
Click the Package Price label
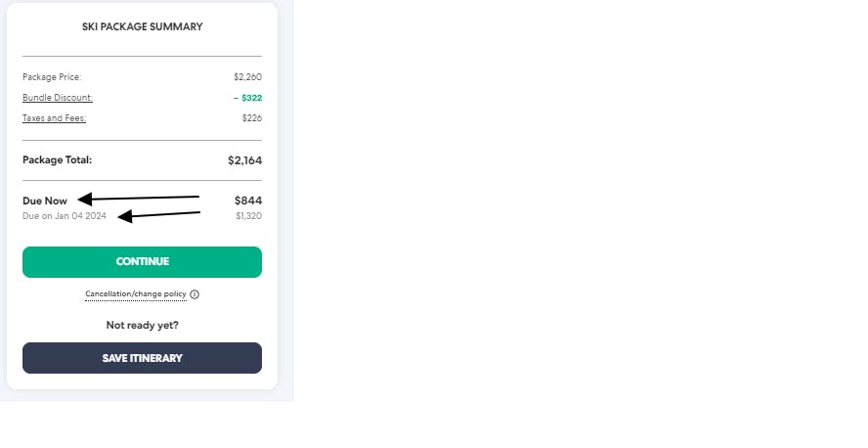[x=52, y=76]
